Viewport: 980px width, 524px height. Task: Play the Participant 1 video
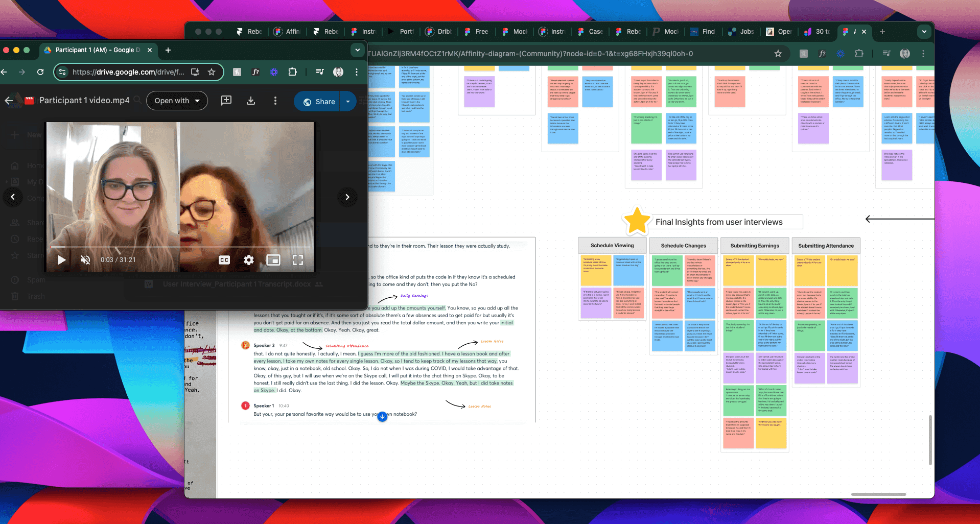pos(62,260)
